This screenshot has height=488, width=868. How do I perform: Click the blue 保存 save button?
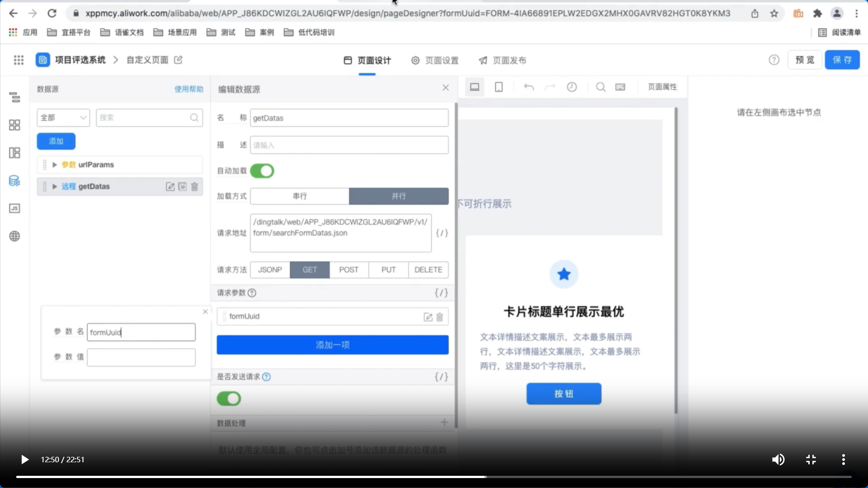click(842, 60)
